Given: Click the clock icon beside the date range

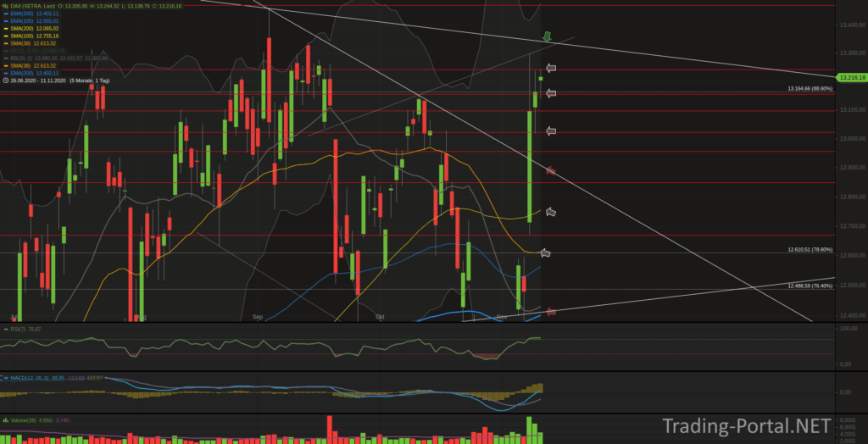Looking at the screenshot, I should coord(6,80).
